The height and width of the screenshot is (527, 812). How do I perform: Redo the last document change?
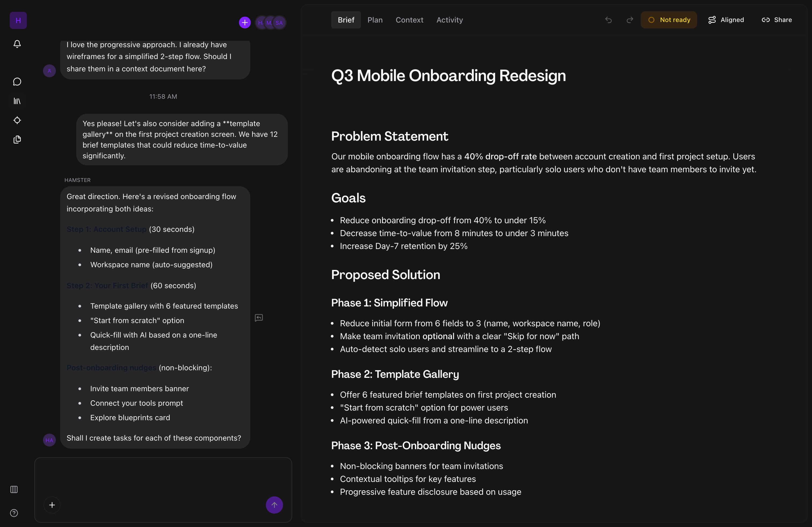point(629,20)
